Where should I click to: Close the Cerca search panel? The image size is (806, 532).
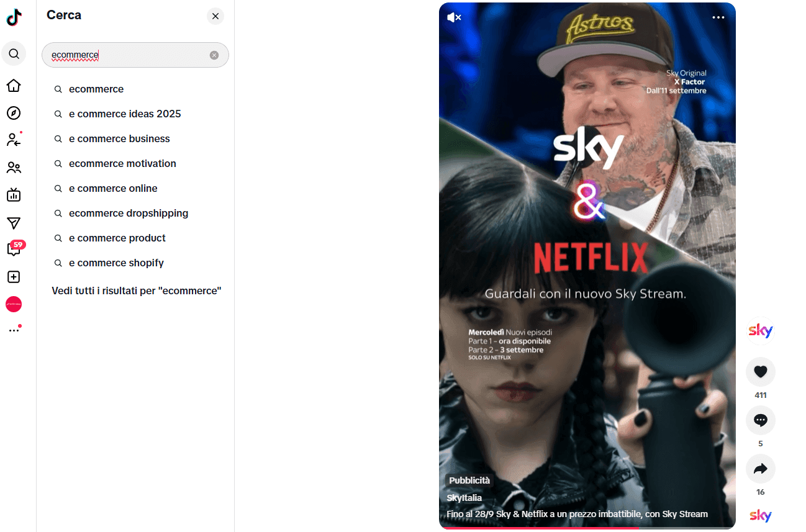(215, 16)
